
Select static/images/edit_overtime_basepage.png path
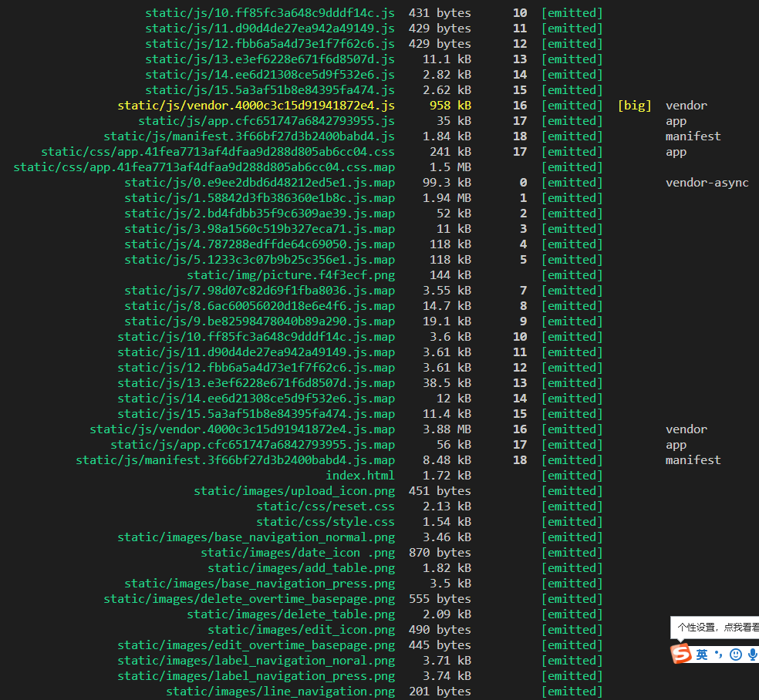[256, 645]
